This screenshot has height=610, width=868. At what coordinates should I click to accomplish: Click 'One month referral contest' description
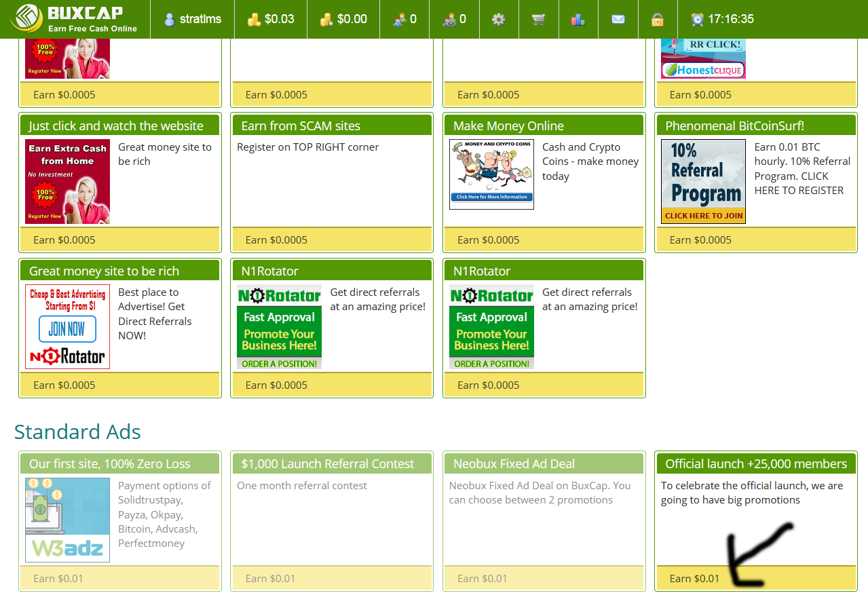[x=302, y=486]
